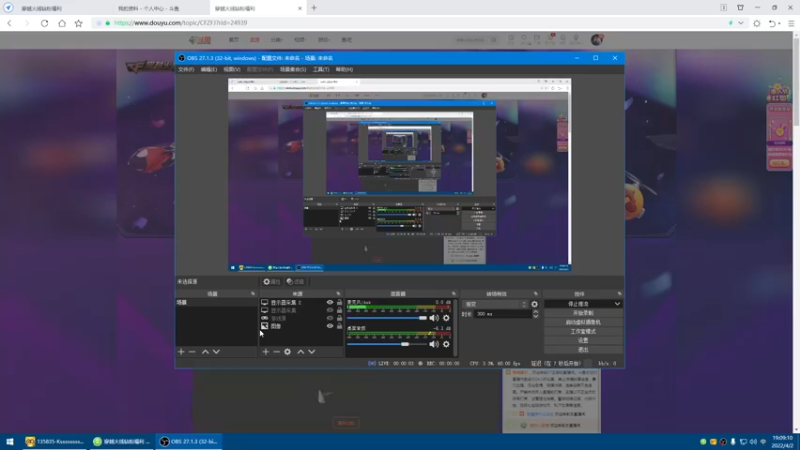Toggle lock on 显示器采集 2 source
The width and height of the screenshot is (800, 450).
339,303
